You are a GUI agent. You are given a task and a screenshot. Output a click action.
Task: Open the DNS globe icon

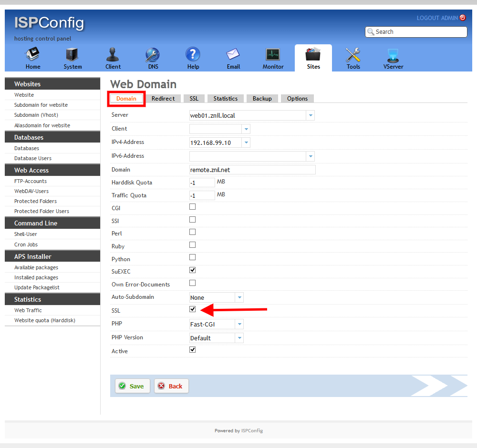pos(153,55)
